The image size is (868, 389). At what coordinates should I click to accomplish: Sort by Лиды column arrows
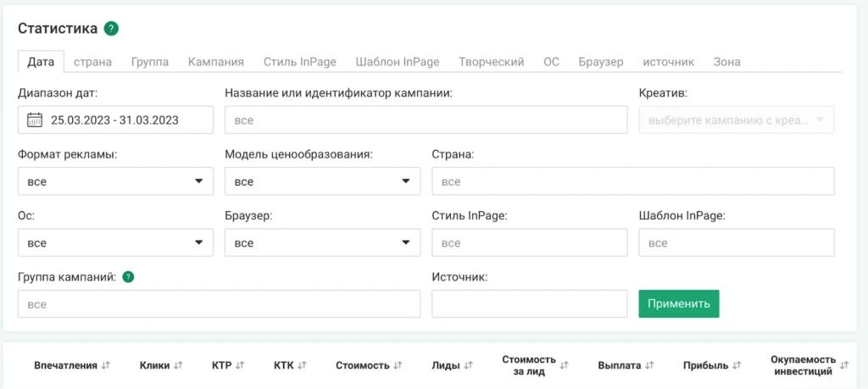(468, 366)
